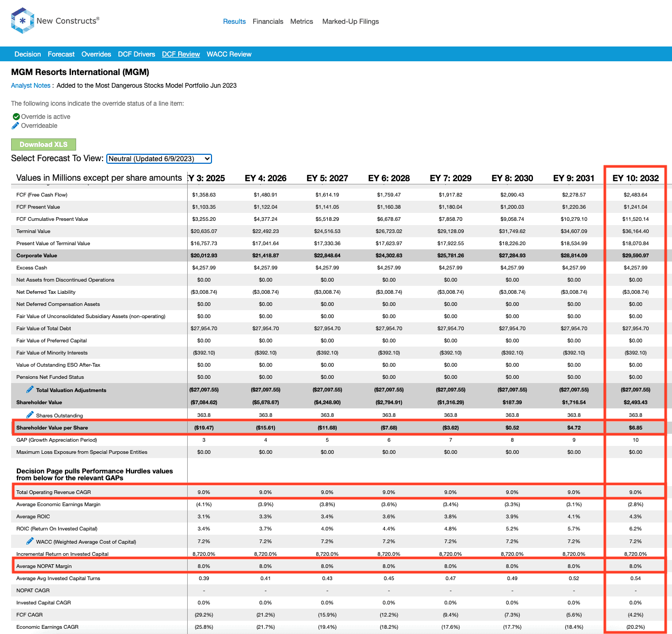Screen dimensions: 672x634
Task: Click Shareholder Value per Share ($19.47) cell
Action: 204,428
